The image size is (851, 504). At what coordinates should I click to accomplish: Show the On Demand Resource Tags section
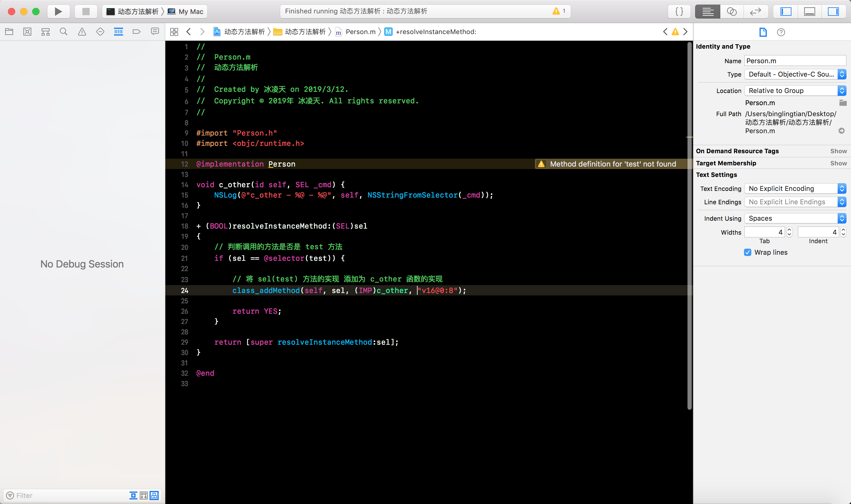(x=838, y=151)
